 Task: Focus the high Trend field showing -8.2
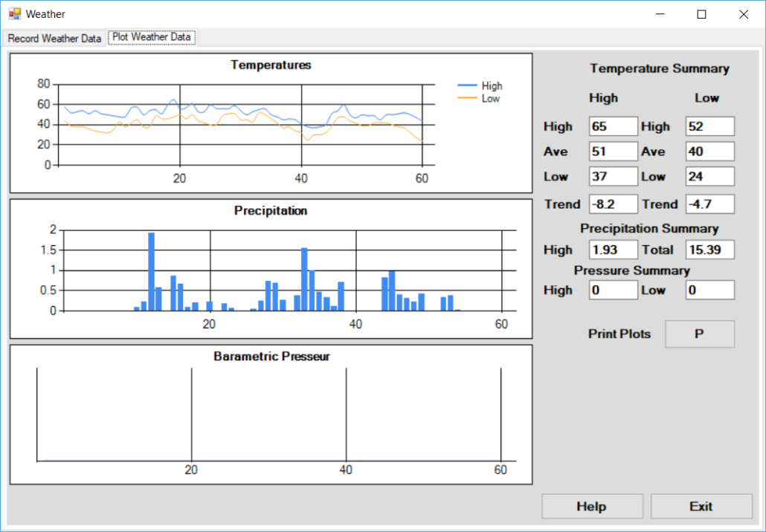tap(613, 204)
